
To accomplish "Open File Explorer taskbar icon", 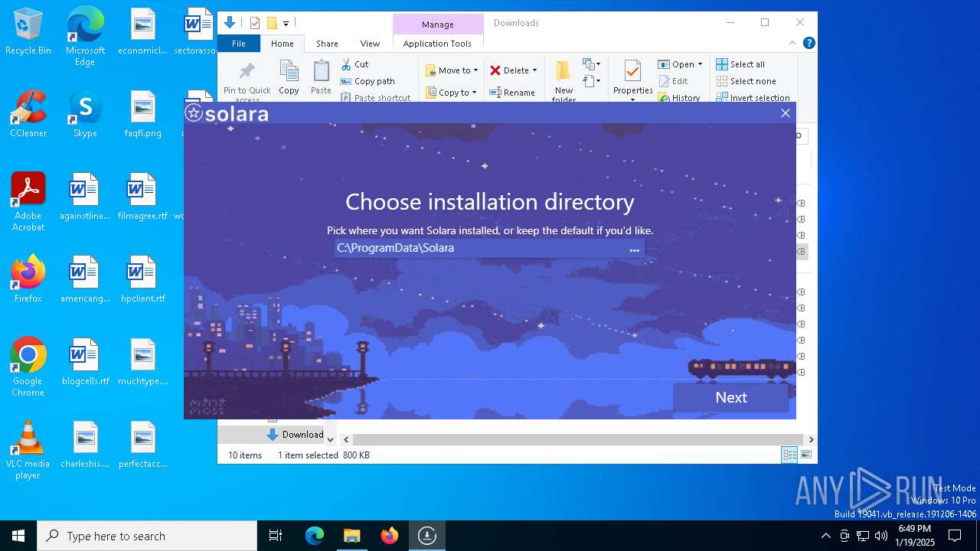I will click(x=351, y=536).
